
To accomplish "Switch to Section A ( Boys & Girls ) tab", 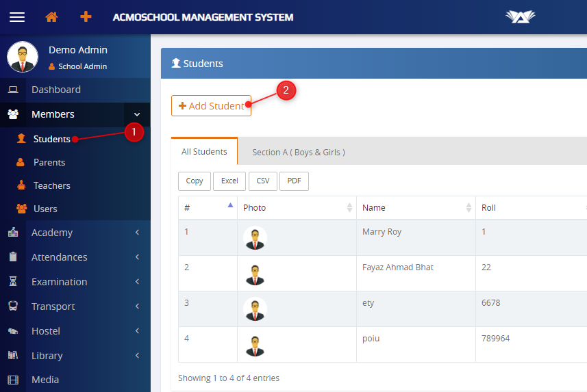I will pos(298,152).
